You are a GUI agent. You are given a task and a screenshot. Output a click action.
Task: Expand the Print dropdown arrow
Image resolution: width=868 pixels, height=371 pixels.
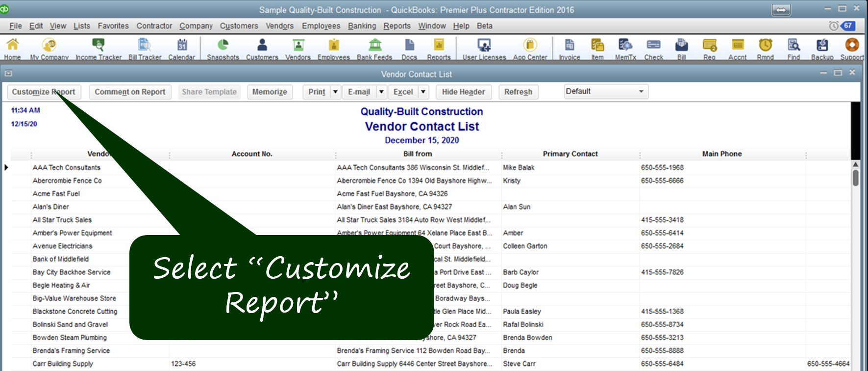(336, 92)
